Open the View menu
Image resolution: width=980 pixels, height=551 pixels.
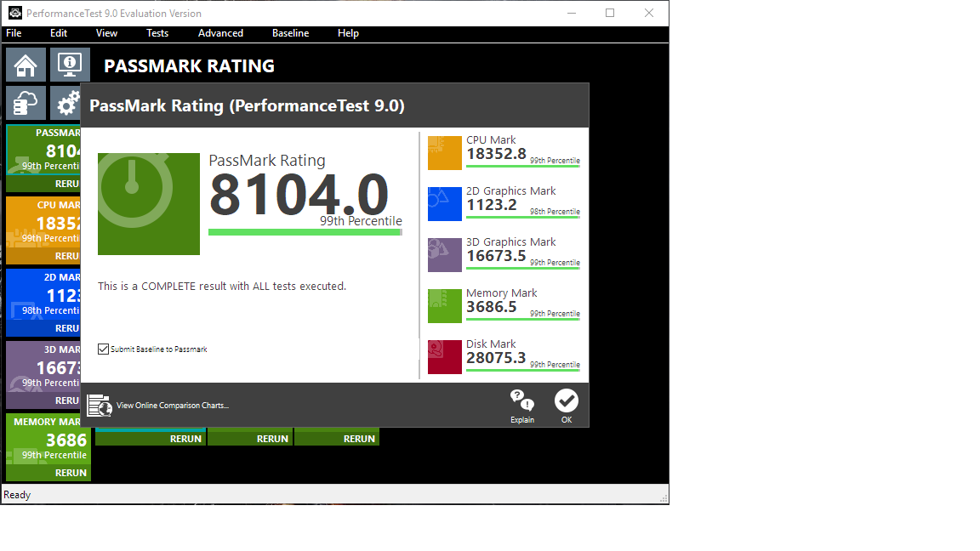coord(106,33)
